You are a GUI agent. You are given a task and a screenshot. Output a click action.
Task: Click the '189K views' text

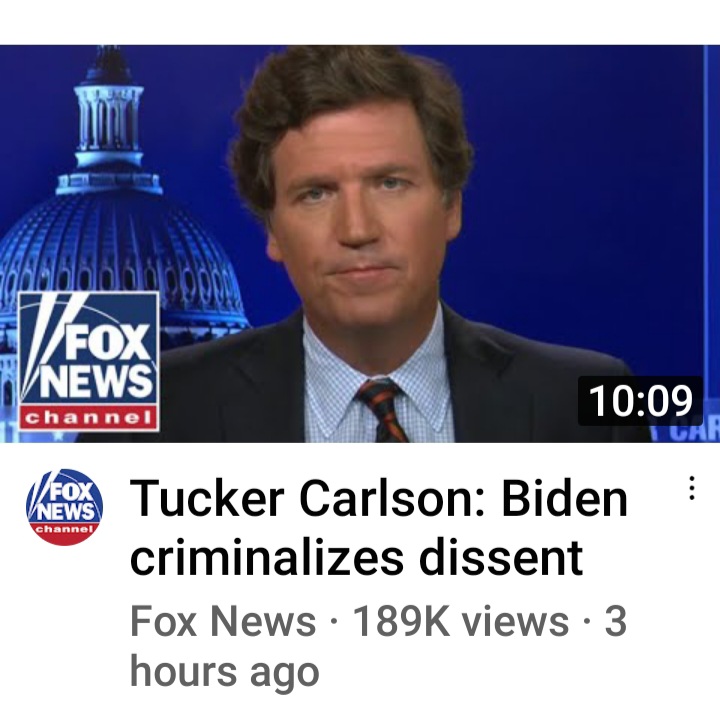pos(461,621)
